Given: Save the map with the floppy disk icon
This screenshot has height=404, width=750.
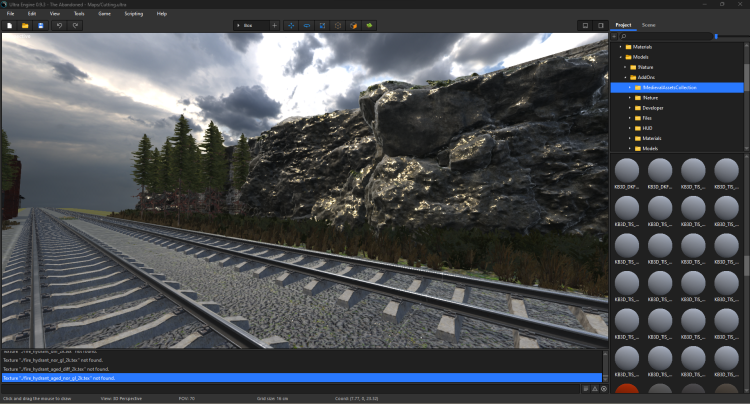Looking at the screenshot, I should (40, 25).
